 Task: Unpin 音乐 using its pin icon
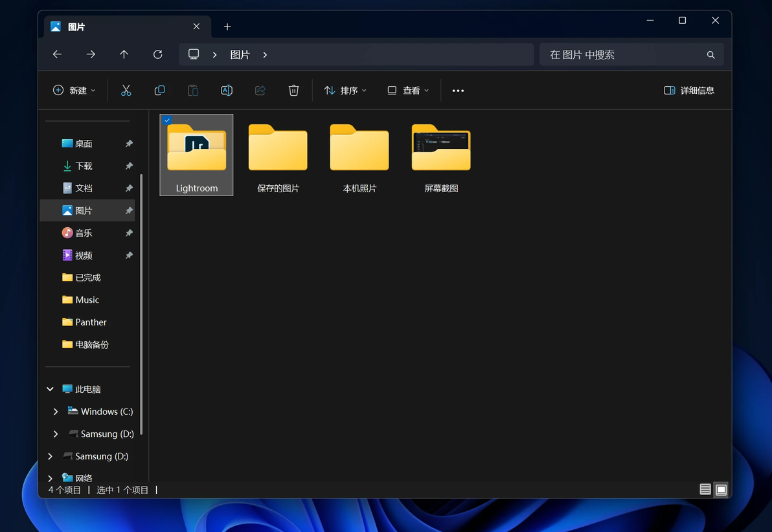pyautogui.click(x=129, y=233)
